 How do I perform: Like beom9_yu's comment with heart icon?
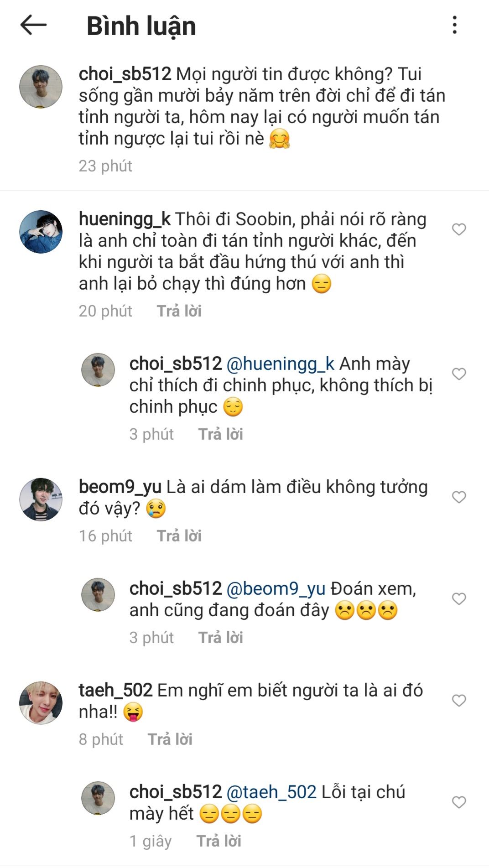(x=459, y=497)
